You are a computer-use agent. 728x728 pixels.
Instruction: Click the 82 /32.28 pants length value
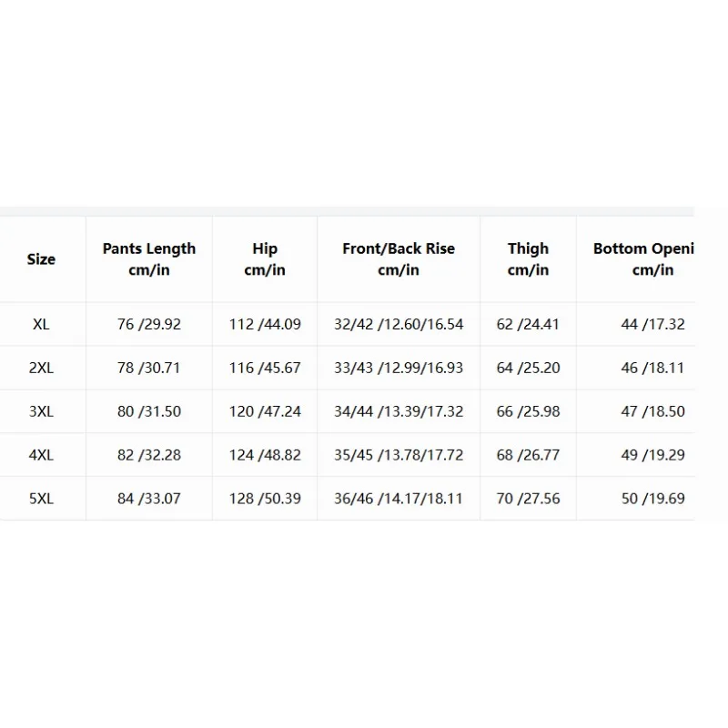[x=149, y=455]
